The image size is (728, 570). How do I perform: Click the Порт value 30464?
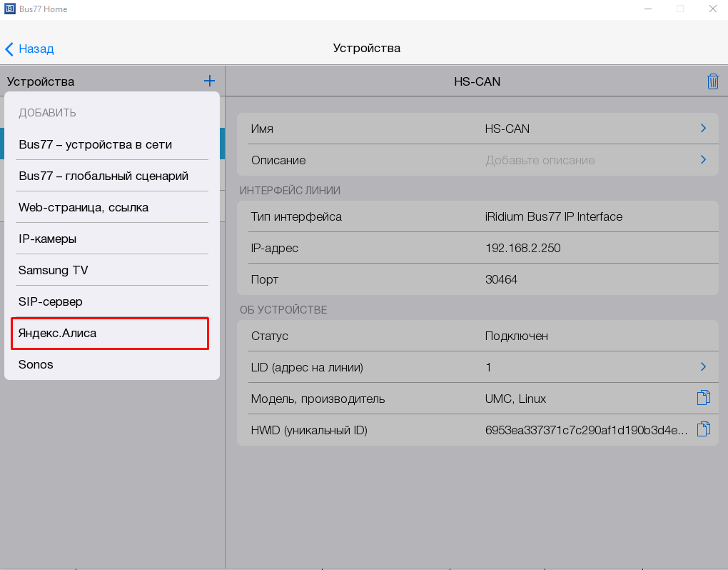(501, 280)
